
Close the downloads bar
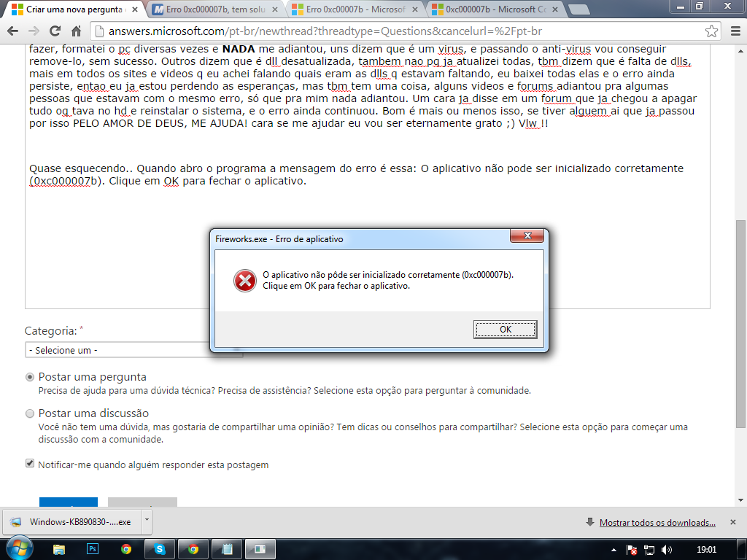[732, 522]
